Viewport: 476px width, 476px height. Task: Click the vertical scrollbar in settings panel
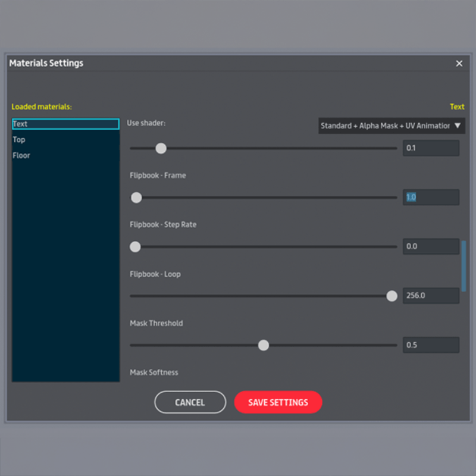tap(464, 265)
